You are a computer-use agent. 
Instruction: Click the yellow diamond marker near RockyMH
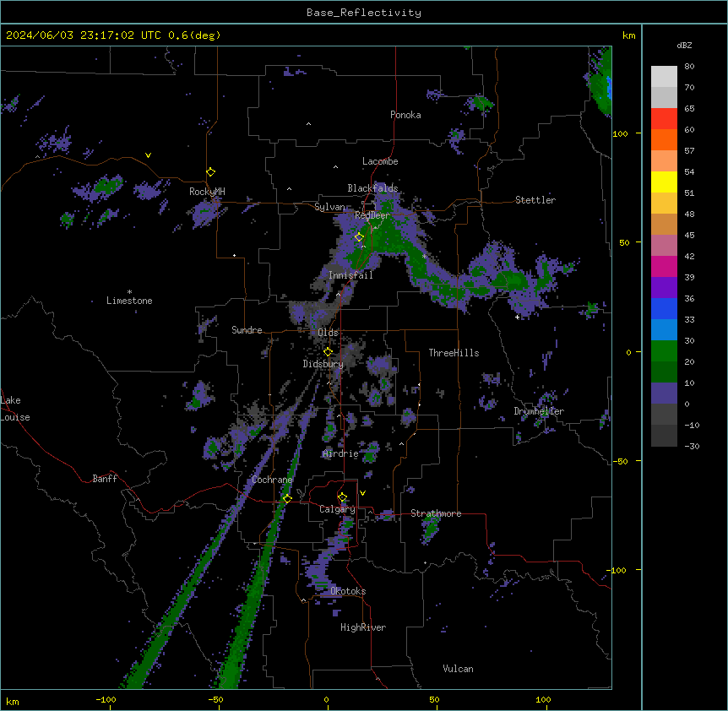click(x=211, y=172)
